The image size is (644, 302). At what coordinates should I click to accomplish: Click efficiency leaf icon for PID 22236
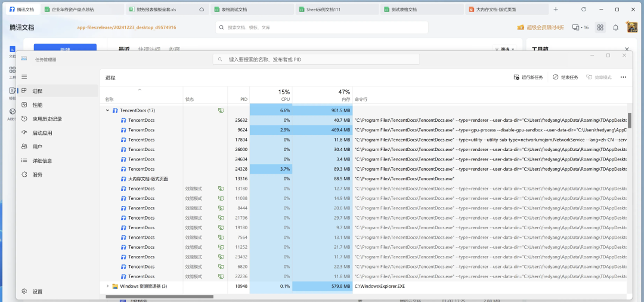point(221,276)
